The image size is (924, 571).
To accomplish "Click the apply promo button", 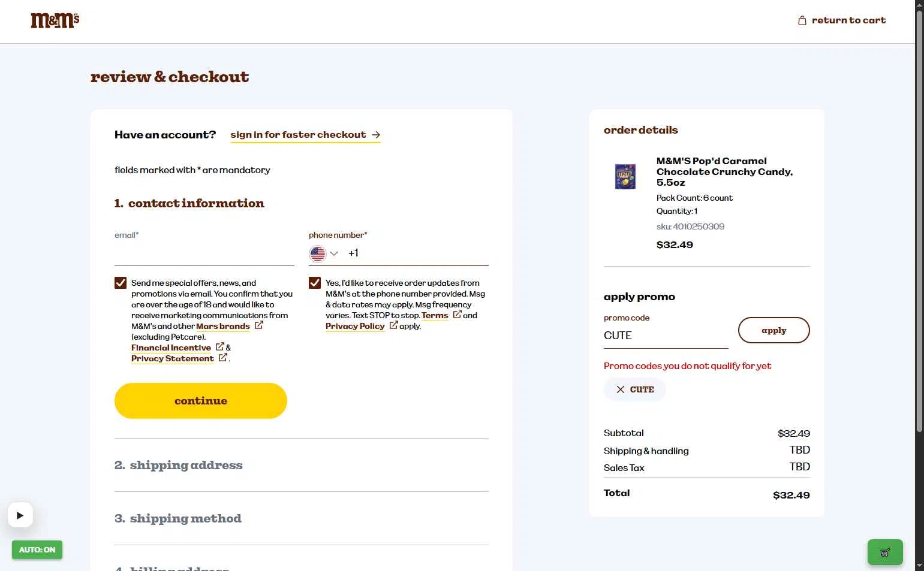I will pyautogui.click(x=774, y=330).
